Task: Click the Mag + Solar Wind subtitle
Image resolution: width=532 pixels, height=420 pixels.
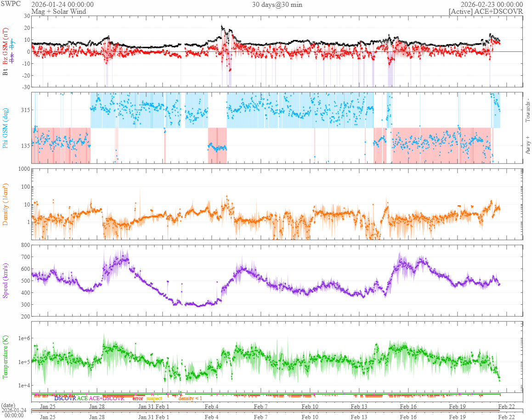Action: (59, 11)
